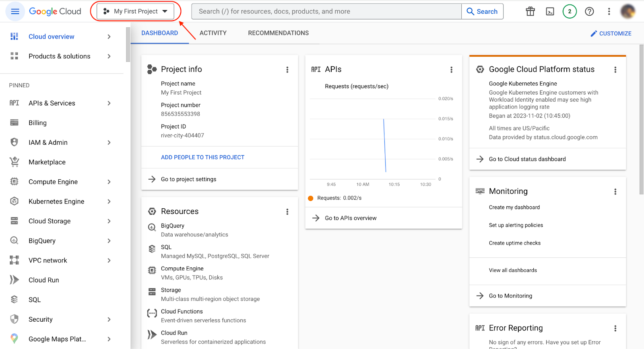Open Project info card options menu

click(x=287, y=70)
